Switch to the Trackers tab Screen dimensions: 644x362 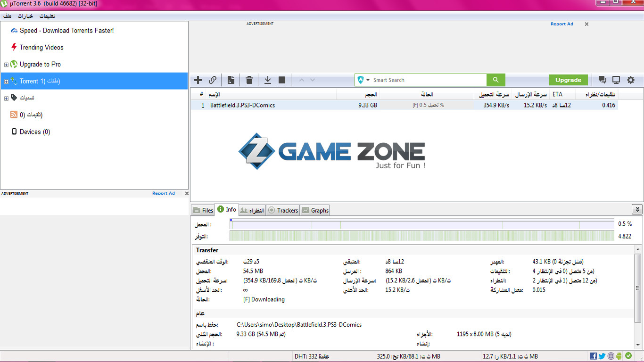pos(283,210)
